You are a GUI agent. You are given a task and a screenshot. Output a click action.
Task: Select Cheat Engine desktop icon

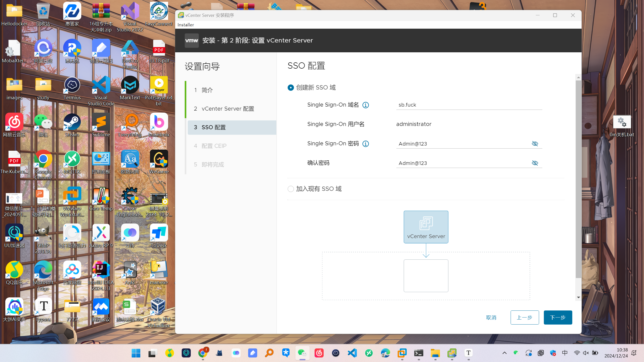(130, 202)
